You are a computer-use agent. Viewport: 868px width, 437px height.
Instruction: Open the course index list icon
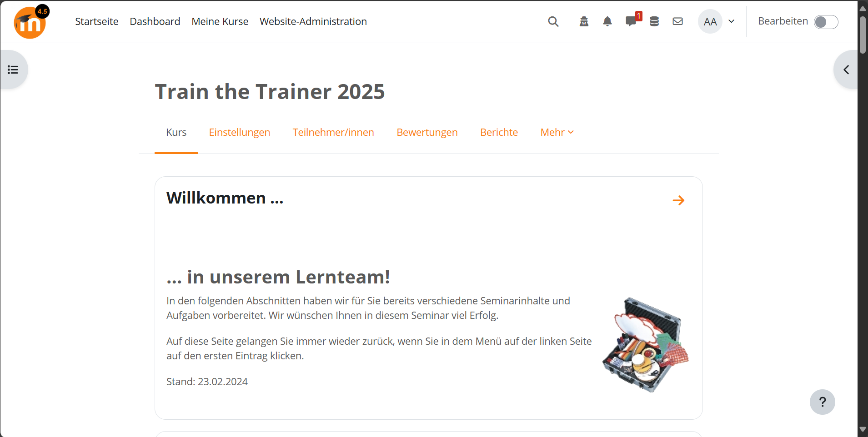coord(13,70)
